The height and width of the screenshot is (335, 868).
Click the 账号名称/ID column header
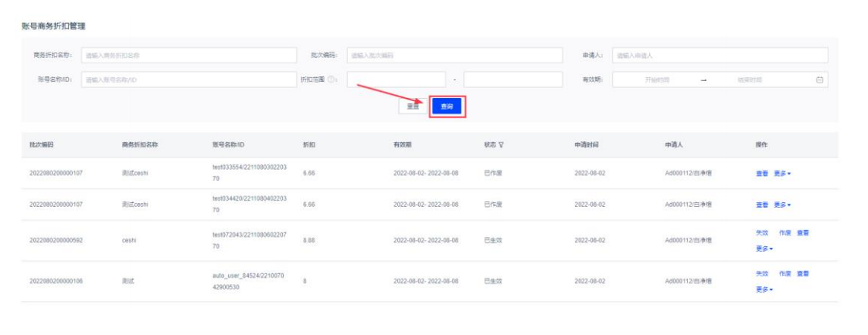tap(229, 145)
